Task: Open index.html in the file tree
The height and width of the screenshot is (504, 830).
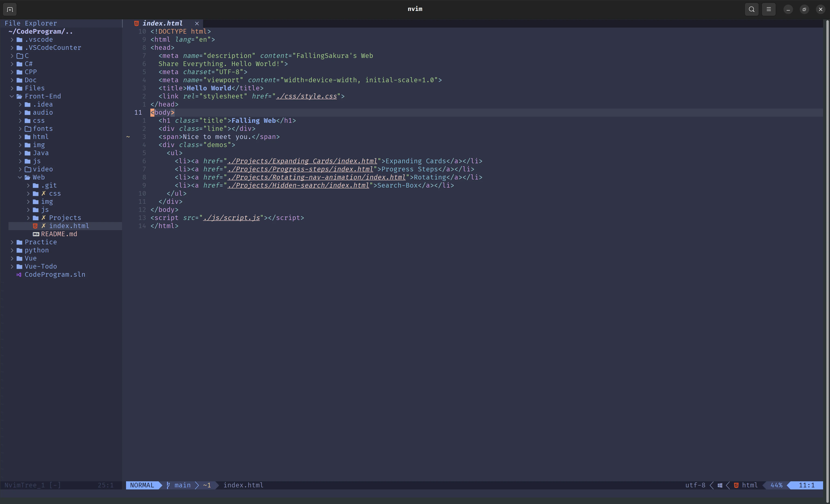Action: 69,226
